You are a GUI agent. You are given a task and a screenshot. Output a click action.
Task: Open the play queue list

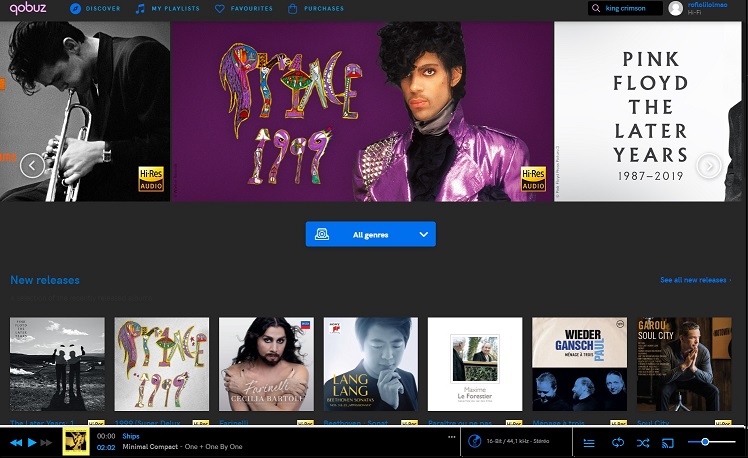589,443
